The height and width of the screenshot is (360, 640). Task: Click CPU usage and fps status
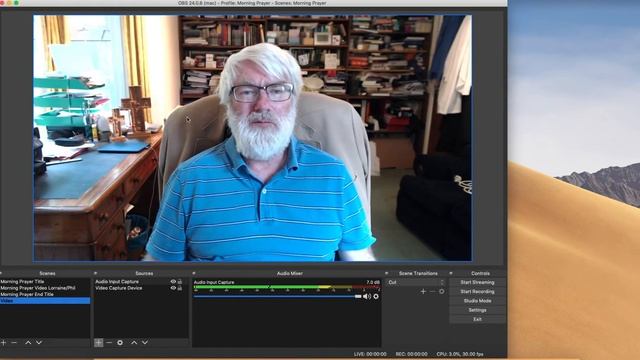[x=460, y=354]
